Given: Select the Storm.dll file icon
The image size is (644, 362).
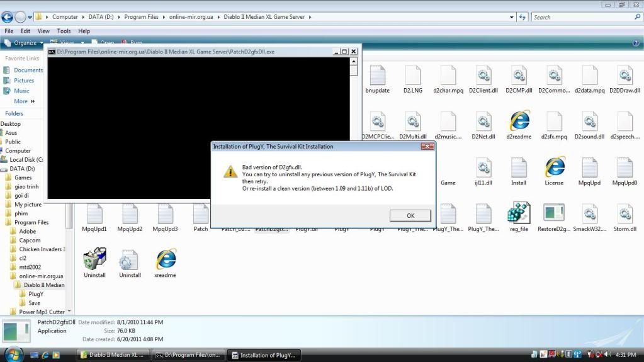Looking at the screenshot, I should click(624, 213).
